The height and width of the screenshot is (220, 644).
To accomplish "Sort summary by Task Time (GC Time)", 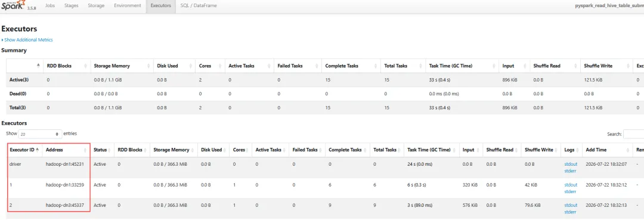I will click(462, 66).
